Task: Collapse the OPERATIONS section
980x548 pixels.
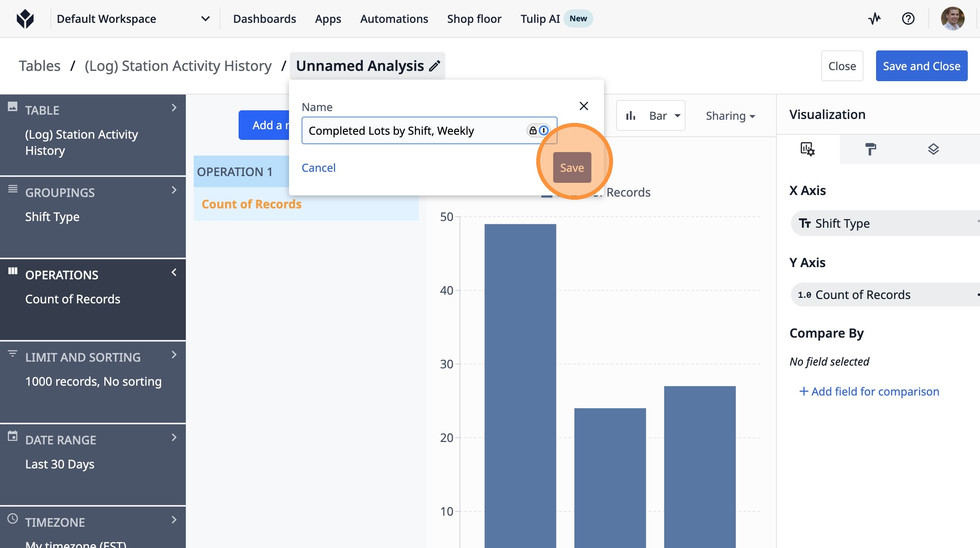Action: pos(174,273)
